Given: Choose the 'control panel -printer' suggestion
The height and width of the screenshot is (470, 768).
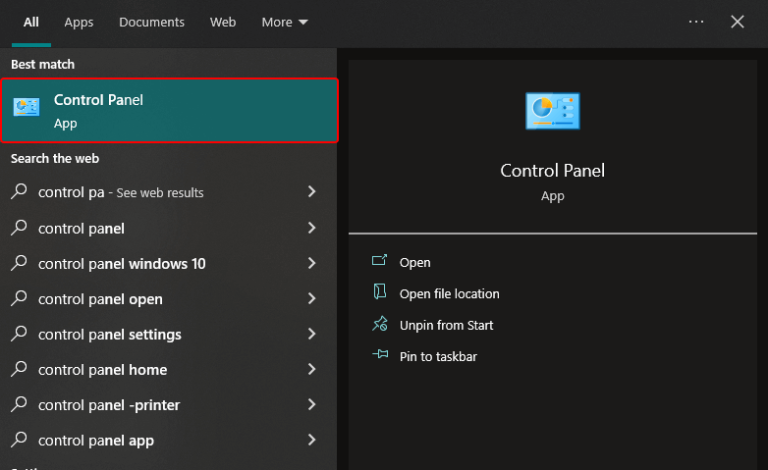Looking at the screenshot, I should pos(108,405).
